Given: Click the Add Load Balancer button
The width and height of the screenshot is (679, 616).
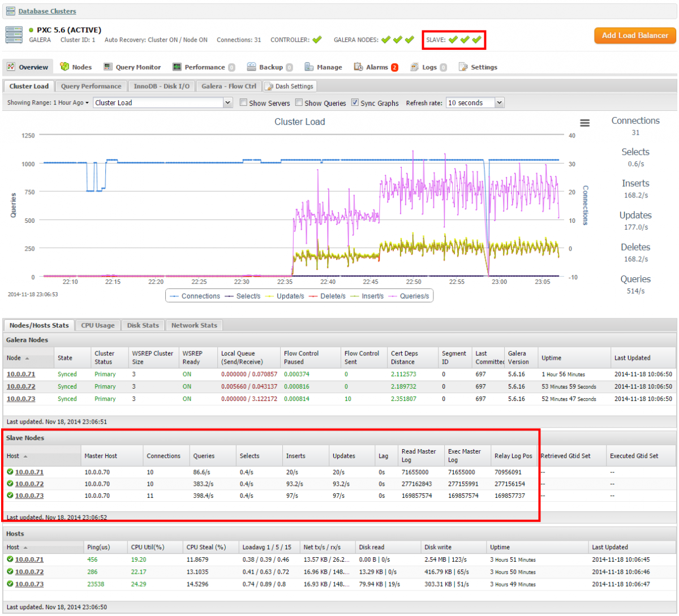Looking at the screenshot, I should click(635, 35).
